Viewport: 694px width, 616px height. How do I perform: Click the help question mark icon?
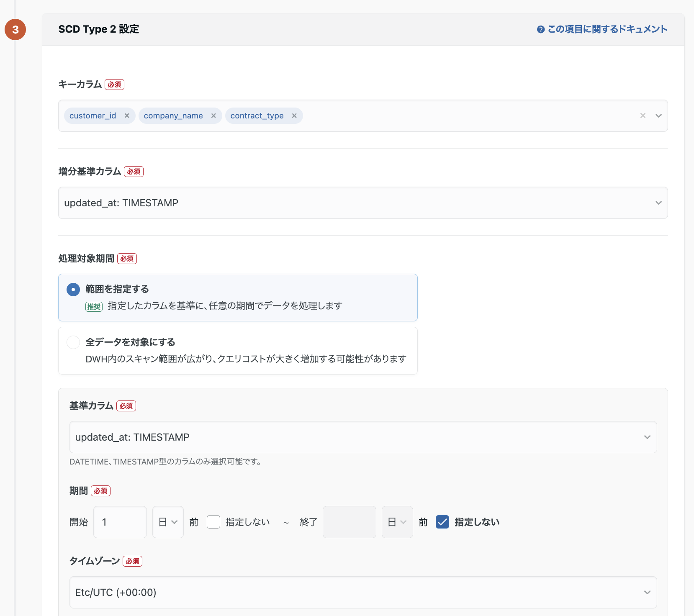541,29
